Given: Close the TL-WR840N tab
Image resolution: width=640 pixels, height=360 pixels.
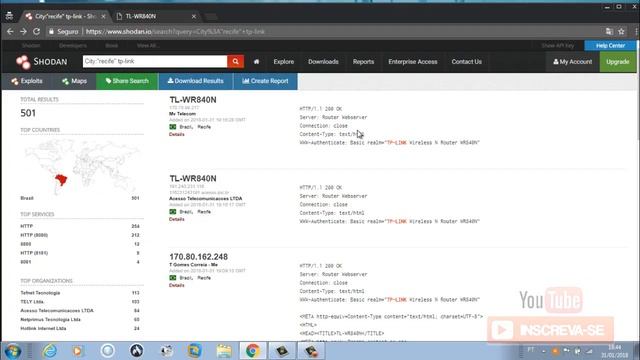Looking at the screenshot, I should (194, 16).
